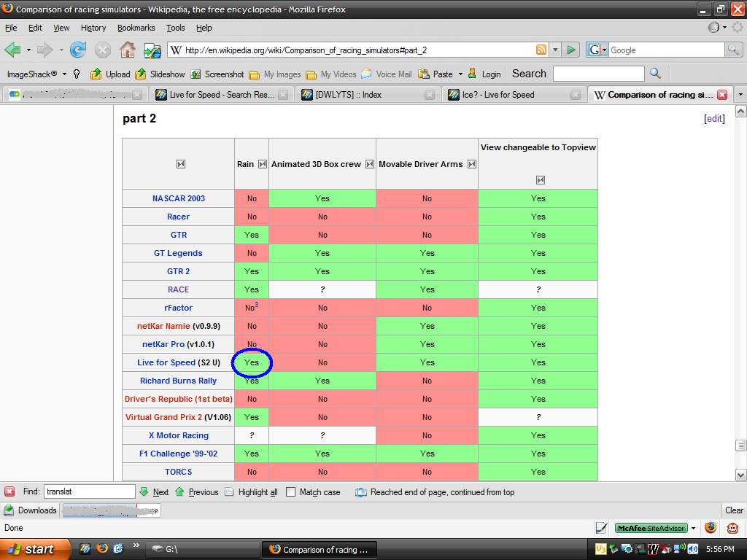Image resolution: width=747 pixels, height=560 pixels.
Task: Toggle Highlight all in Find bar
Action: [251, 492]
